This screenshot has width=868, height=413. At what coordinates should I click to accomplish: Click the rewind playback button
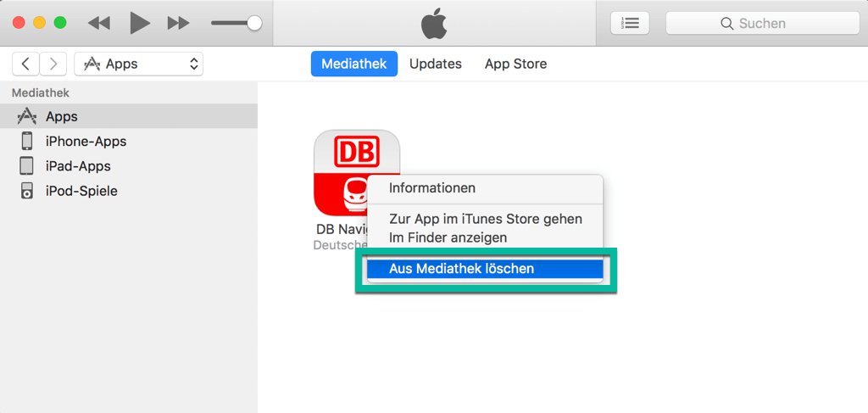point(99,23)
